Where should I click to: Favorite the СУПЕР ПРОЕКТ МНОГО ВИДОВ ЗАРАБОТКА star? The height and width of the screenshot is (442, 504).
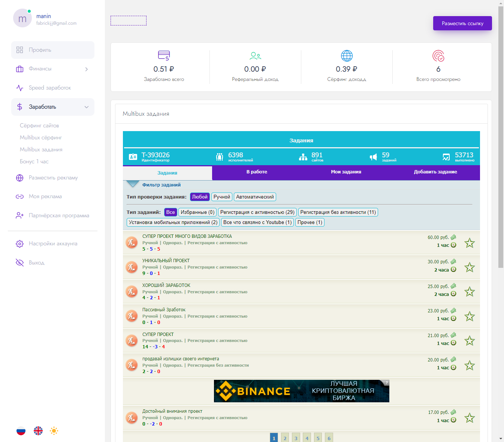tap(470, 243)
